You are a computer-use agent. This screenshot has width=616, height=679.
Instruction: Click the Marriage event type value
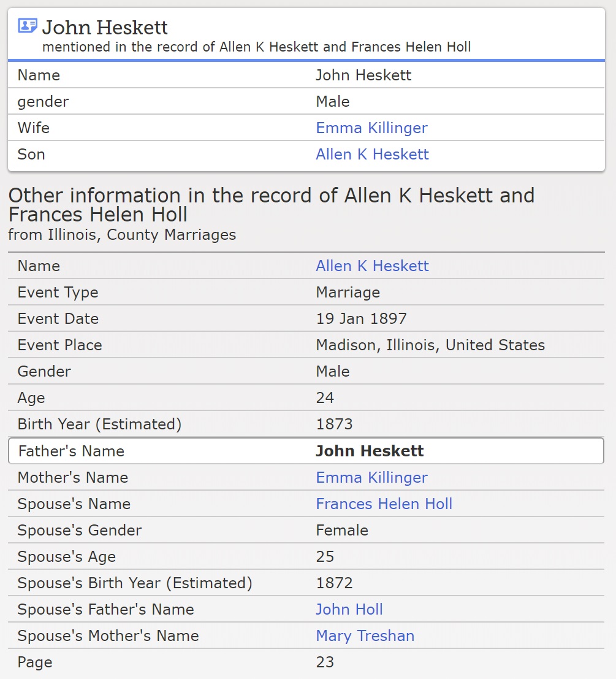click(x=348, y=292)
